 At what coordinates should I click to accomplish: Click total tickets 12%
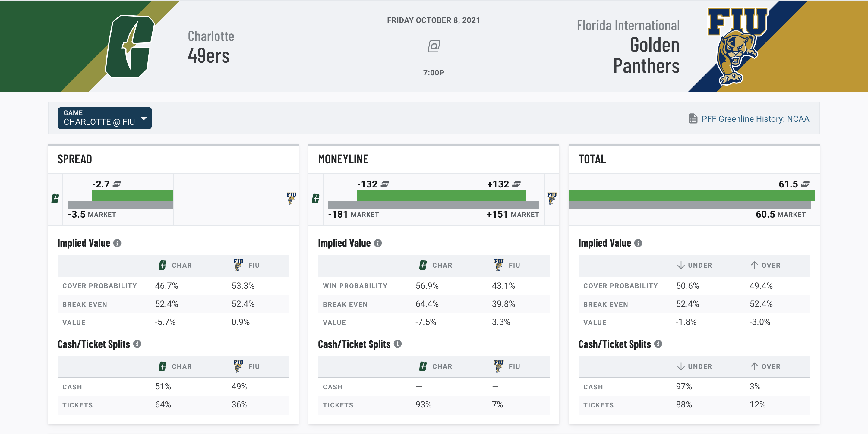click(x=757, y=404)
